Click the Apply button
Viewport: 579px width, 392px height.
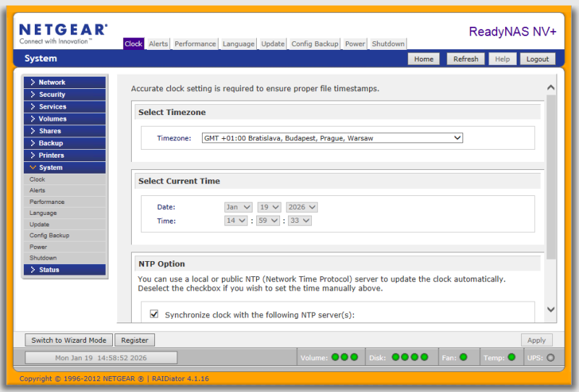[x=536, y=340]
